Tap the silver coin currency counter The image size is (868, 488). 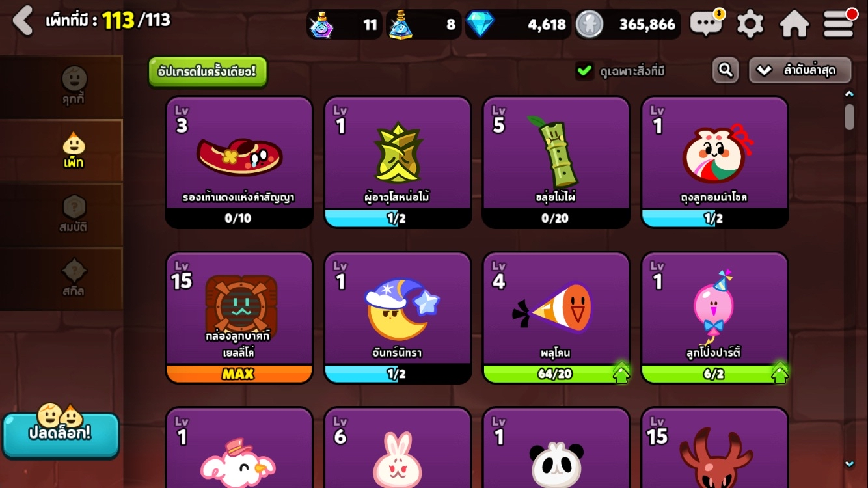(x=628, y=25)
